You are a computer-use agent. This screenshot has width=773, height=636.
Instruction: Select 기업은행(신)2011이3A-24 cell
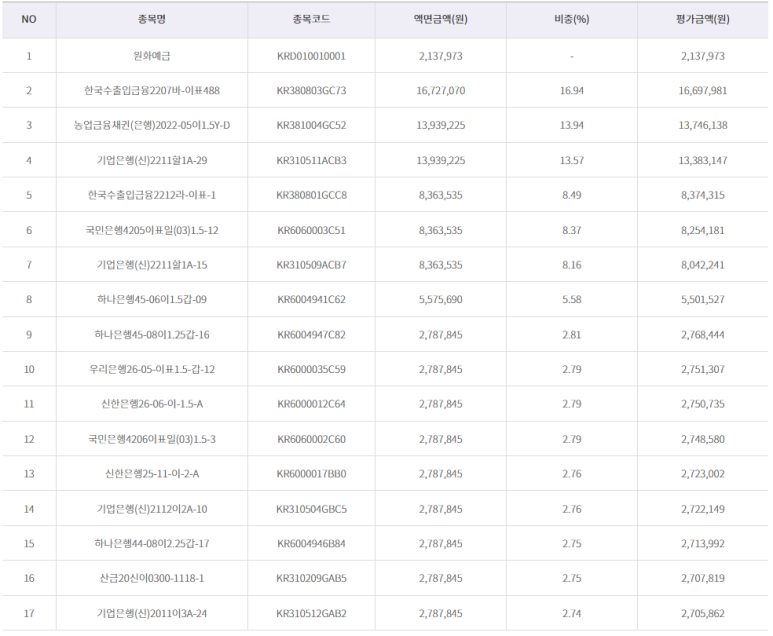(152, 614)
